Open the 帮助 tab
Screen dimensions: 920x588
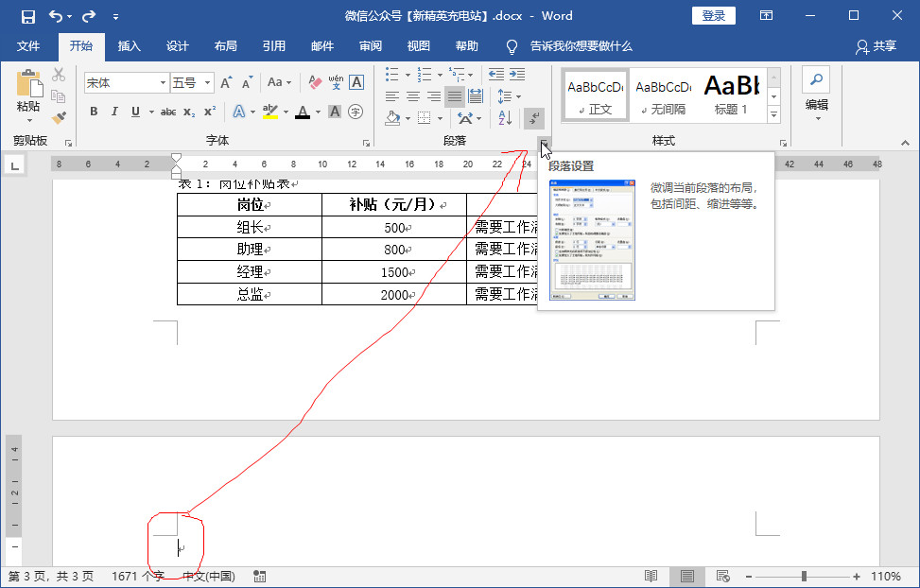(x=466, y=45)
